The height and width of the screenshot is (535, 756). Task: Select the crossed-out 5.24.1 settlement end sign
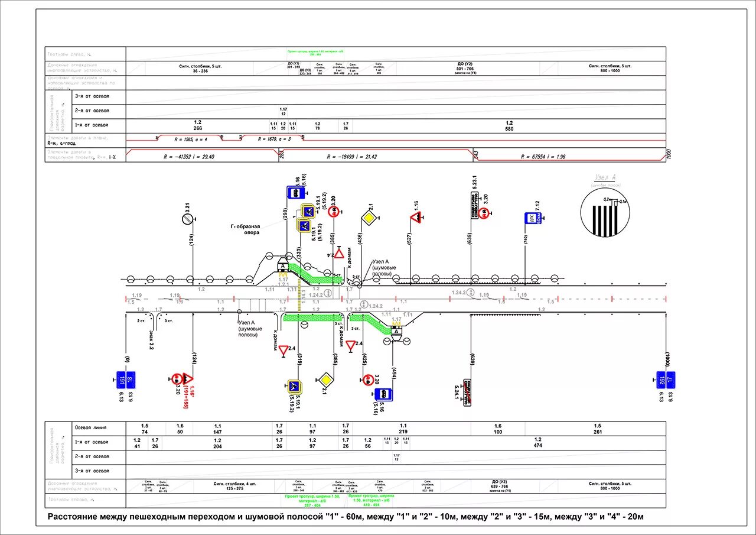pyautogui.click(x=467, y=392)
